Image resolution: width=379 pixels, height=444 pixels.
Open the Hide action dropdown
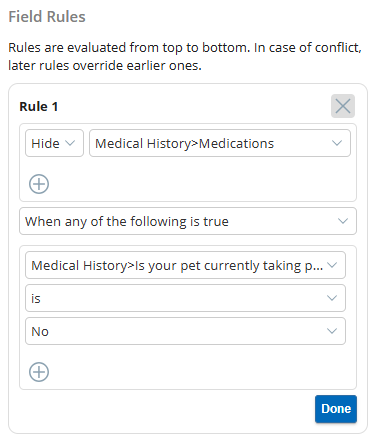(54, 143)
